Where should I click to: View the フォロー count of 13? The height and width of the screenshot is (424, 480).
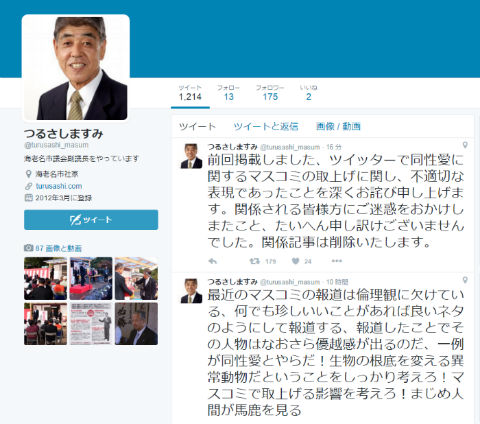coord(228,93)
